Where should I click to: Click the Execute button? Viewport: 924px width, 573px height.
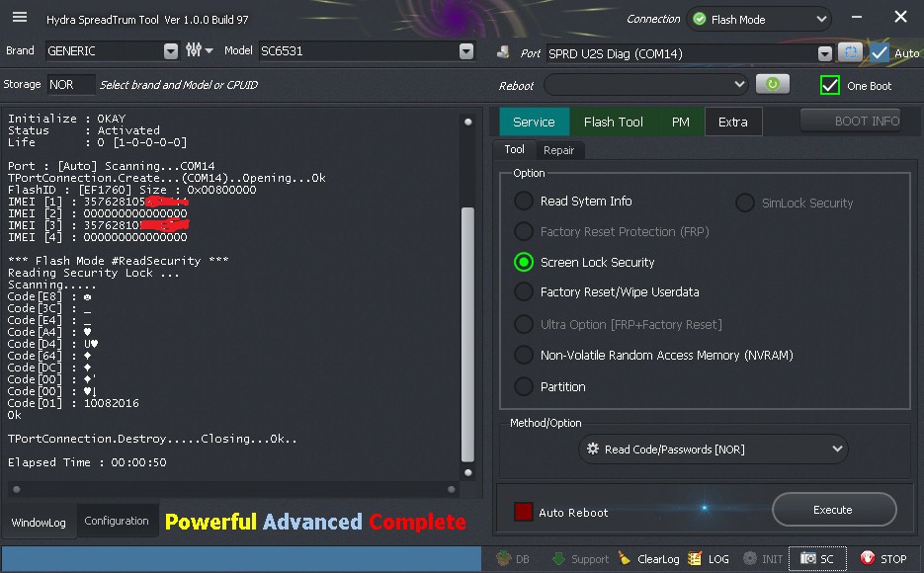click(833, 510)
